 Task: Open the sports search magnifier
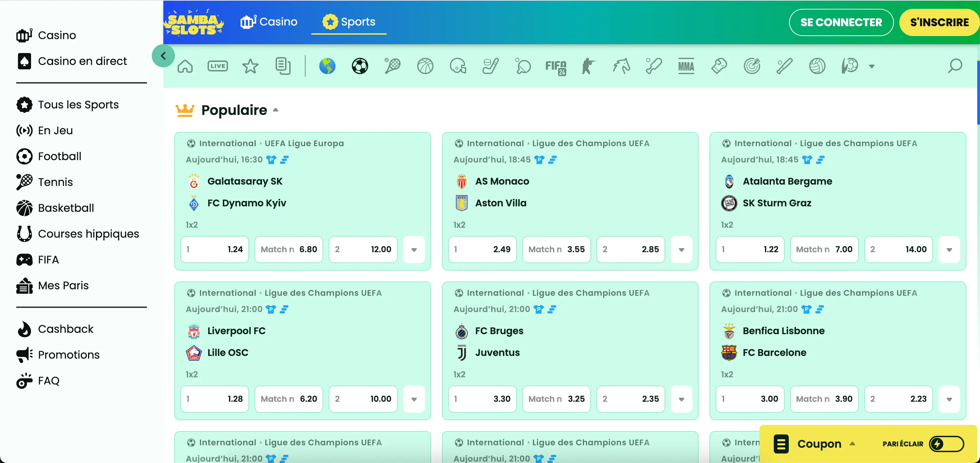point(955,66)
